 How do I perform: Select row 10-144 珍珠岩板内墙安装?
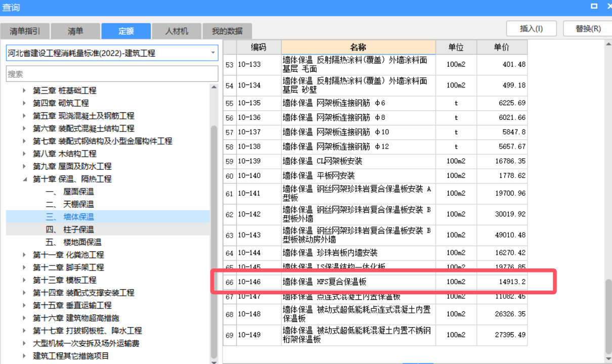[375, 253]
